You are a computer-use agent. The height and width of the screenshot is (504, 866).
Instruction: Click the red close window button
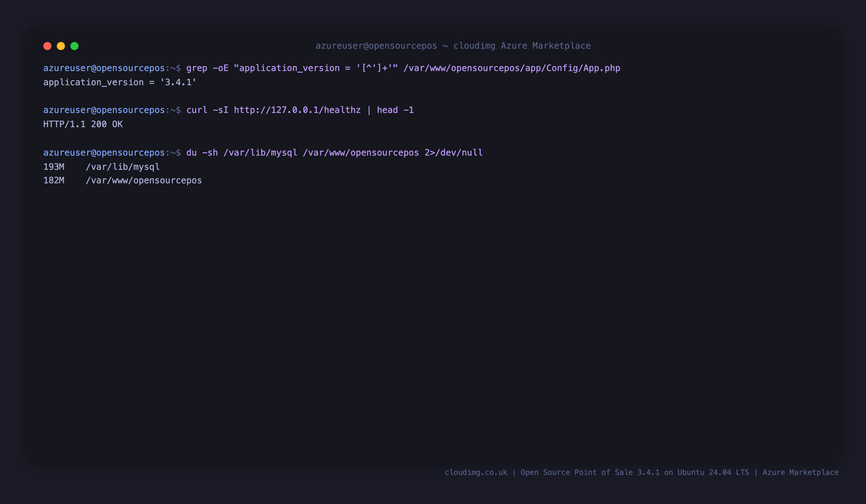(47, 46)
